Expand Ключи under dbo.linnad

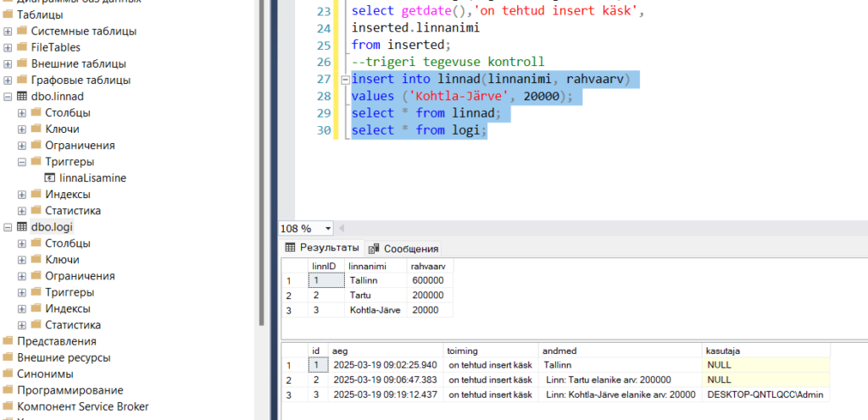coord(21,130)
